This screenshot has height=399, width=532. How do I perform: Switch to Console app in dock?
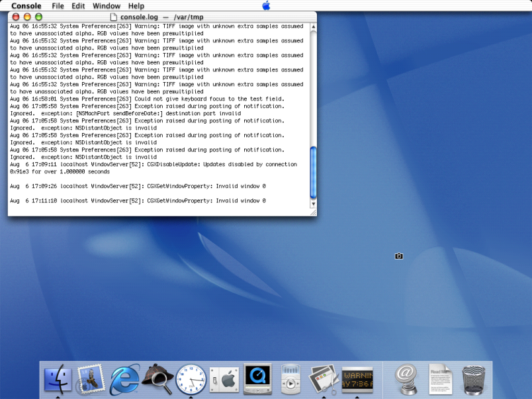[357, 379]
